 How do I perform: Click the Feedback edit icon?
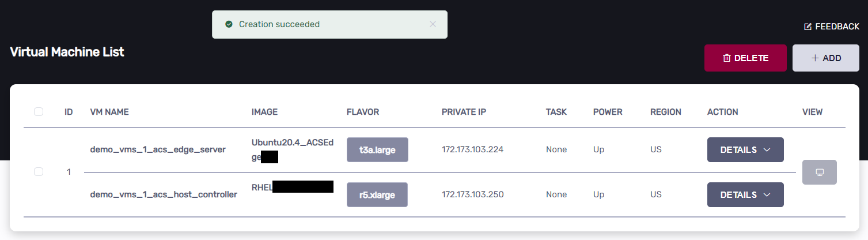[x=808, y=27]
